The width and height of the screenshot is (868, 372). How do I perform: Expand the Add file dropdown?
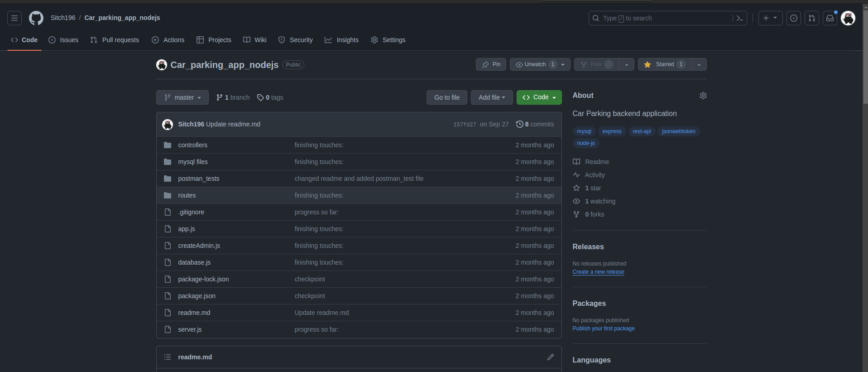click(x=492, y=97)
